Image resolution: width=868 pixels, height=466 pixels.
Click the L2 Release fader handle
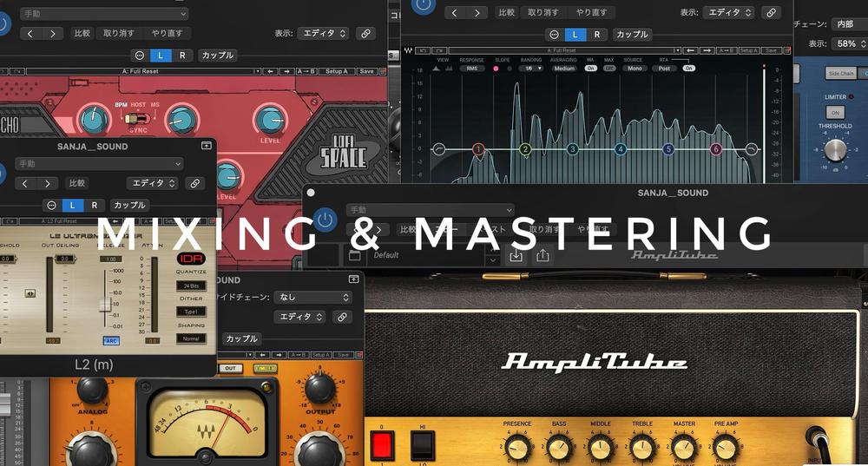pyautogui.click(x=105, y=305)
